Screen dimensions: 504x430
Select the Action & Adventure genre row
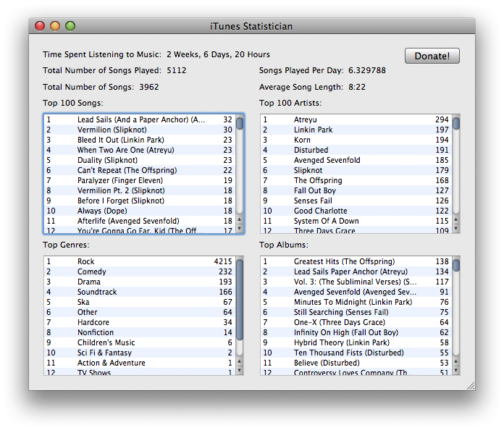140,363
